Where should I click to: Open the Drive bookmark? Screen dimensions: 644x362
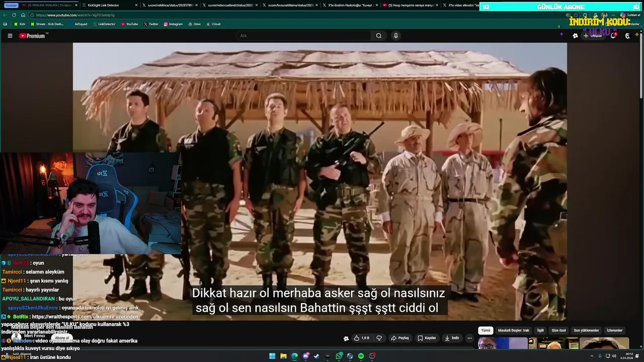coord(194,24)
